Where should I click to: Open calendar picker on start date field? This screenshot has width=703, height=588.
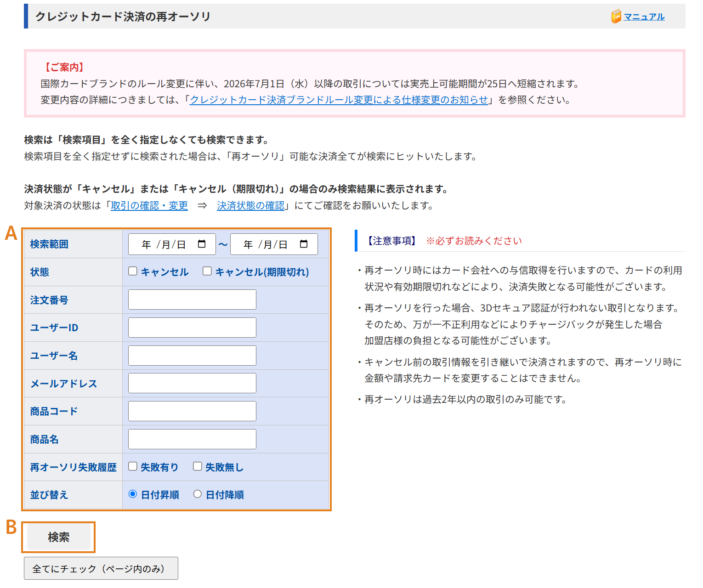tap(202, 244)
